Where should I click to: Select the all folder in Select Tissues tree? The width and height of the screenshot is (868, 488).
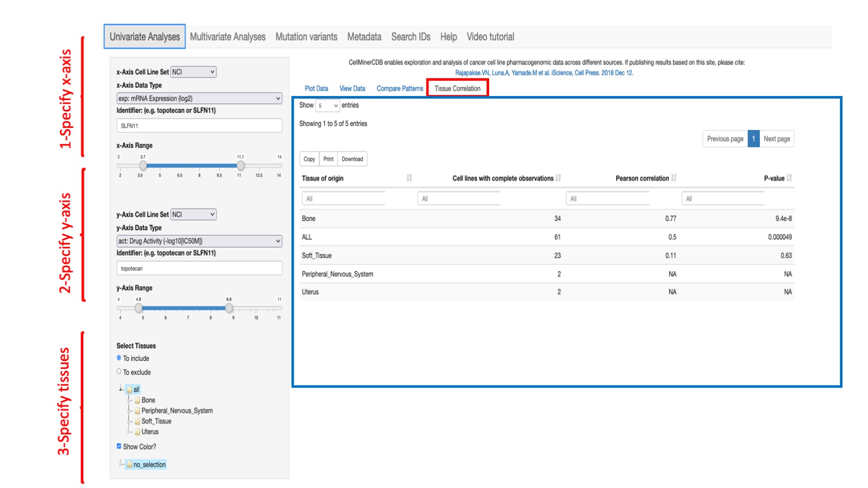point(130,389)
